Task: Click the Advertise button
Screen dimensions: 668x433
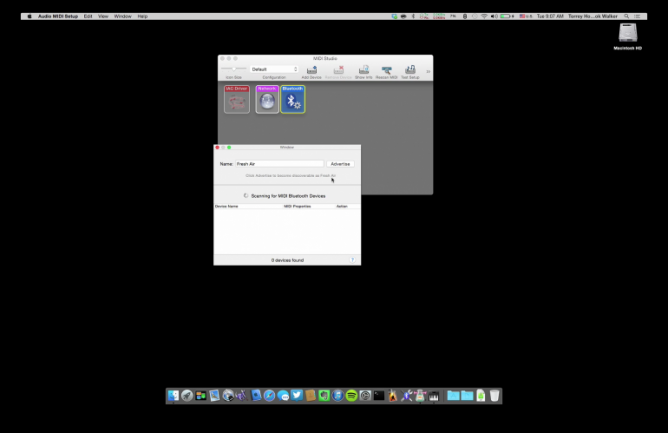Action: [340, 163]
